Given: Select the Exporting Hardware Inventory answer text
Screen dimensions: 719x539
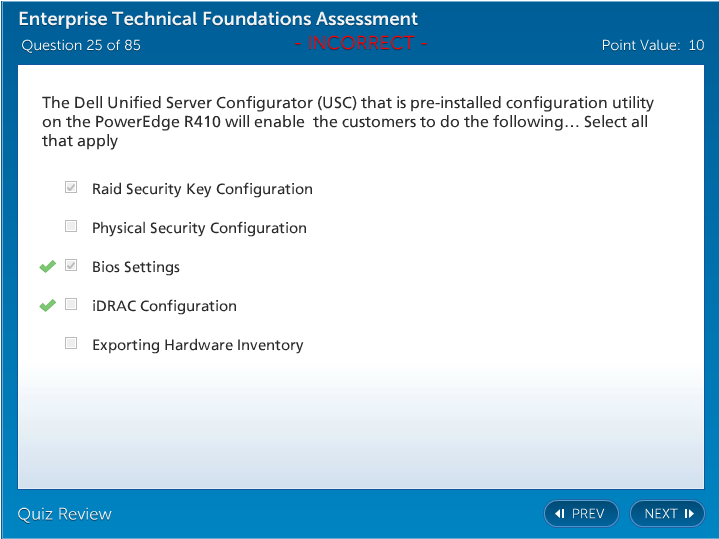Looking at the screenshot, I should click(x=197, y=345).
